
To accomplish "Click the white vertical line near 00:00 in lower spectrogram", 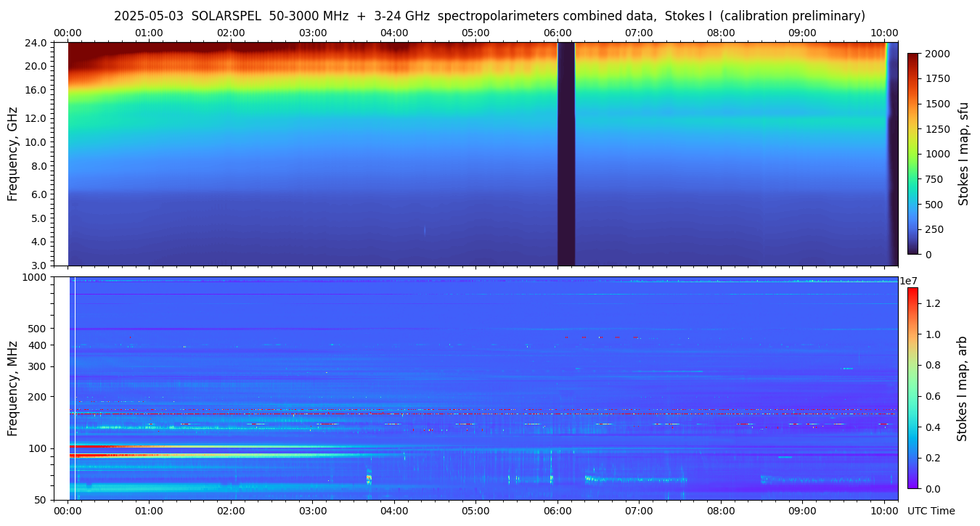I will (x=75, y=387).
